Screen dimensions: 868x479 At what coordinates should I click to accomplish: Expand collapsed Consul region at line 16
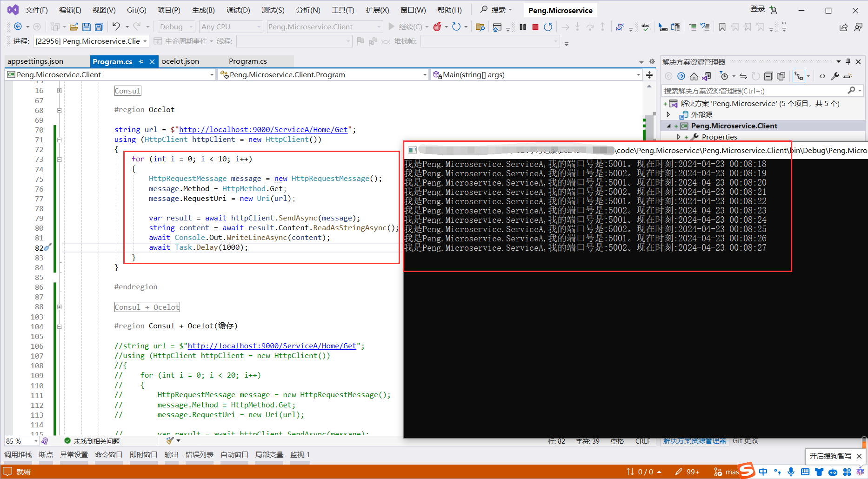(60, 91)
